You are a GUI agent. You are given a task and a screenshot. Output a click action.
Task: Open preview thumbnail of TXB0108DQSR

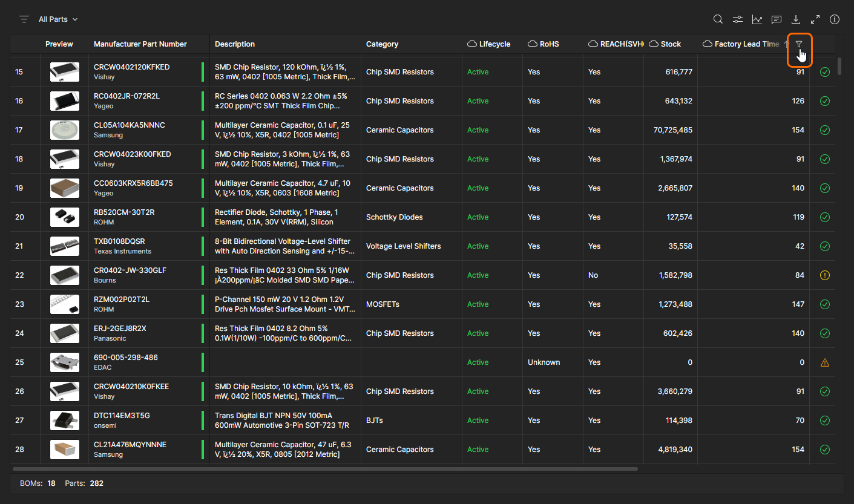(x=65, y=246)
